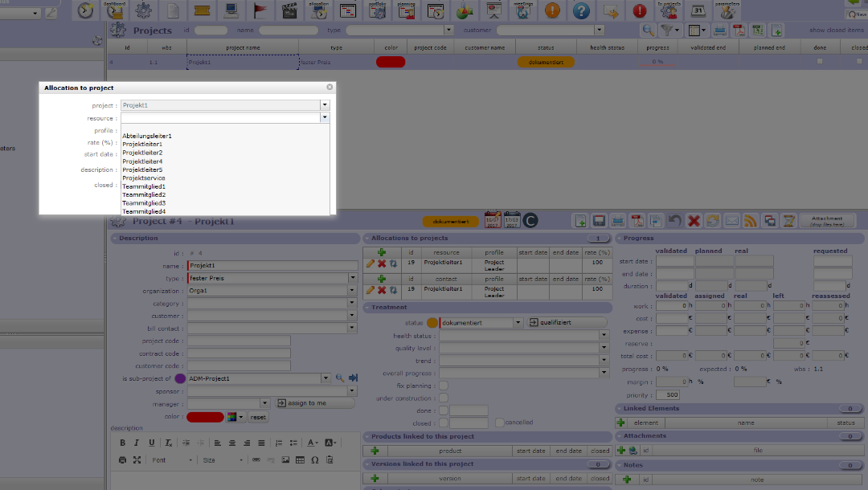Click the assign to me button
Viewport: 868px width, 490px height.
click(313, 403)
